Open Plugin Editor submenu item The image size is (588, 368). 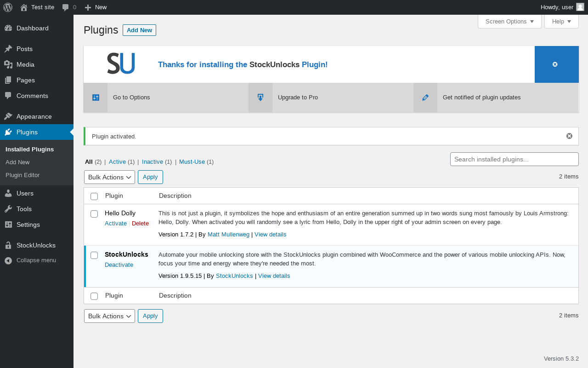[x=23, y=175]
